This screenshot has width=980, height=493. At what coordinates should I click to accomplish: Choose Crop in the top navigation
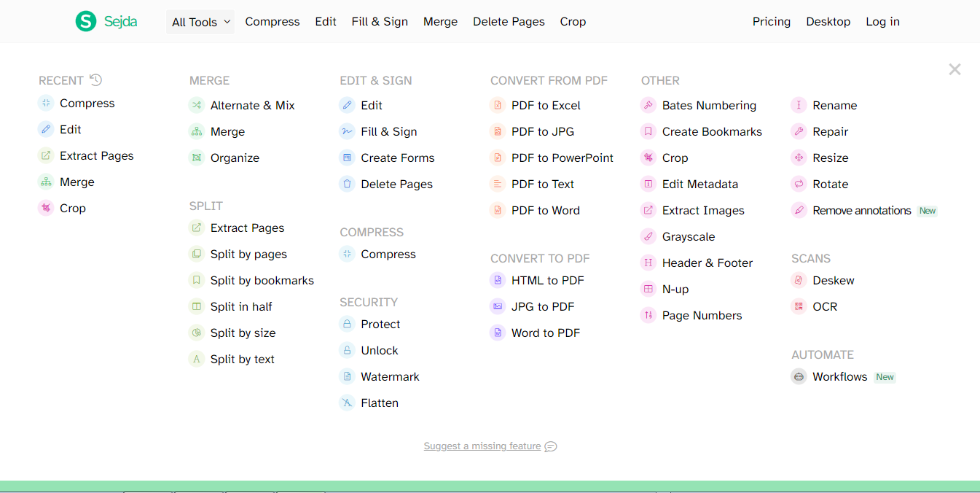[573, 22]
